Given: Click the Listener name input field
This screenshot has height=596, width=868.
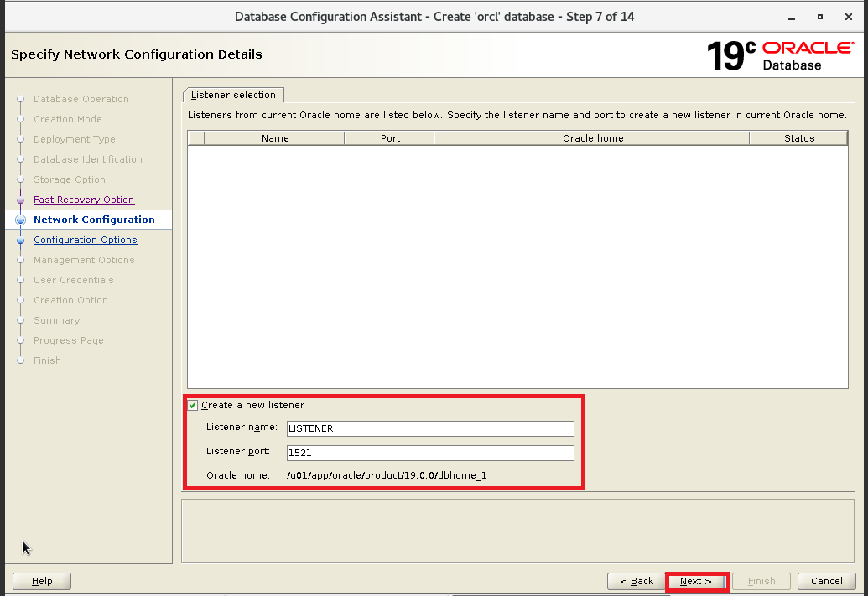Looking at the screenshot, I should (x=430, y=428).
